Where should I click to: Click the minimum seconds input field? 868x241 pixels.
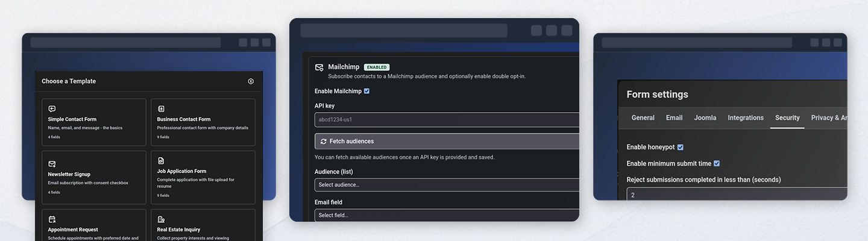(x=737, y=195)
